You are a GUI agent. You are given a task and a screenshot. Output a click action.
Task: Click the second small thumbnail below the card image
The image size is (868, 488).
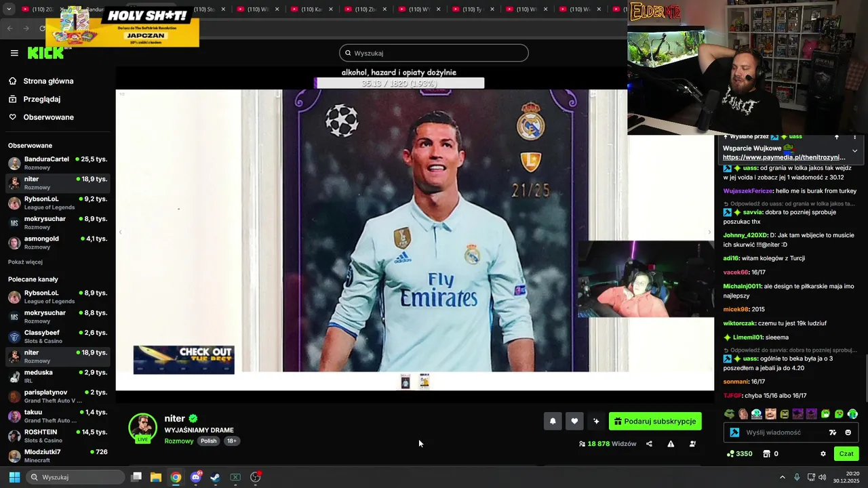pyautogui.click(x=425, y=382)
